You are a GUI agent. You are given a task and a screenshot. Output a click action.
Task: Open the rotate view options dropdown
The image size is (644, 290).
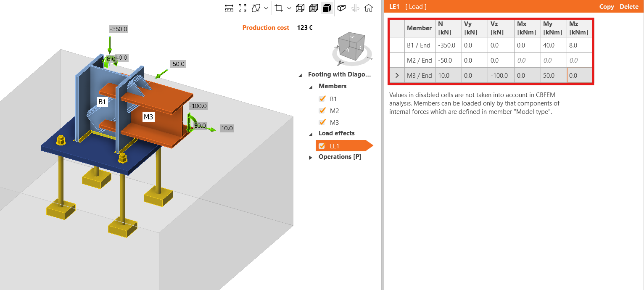(266, 8)
